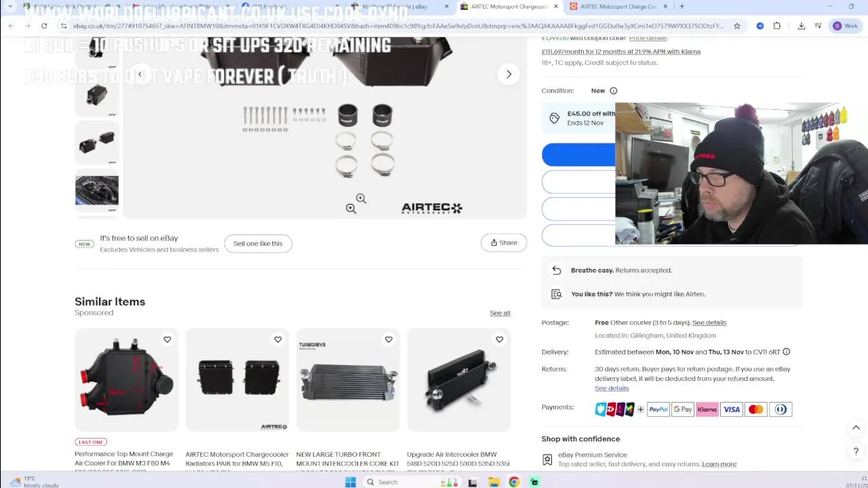This screenshot has width=868, height=488.
Task: Select the second product gallery thumbnail
Action: [x=97, y=96]
